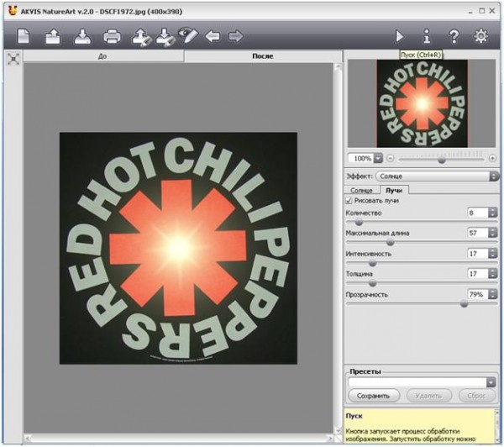Zoom in with the plus button
The height and width of the screenshot is (447, 504).
[492, 158]
